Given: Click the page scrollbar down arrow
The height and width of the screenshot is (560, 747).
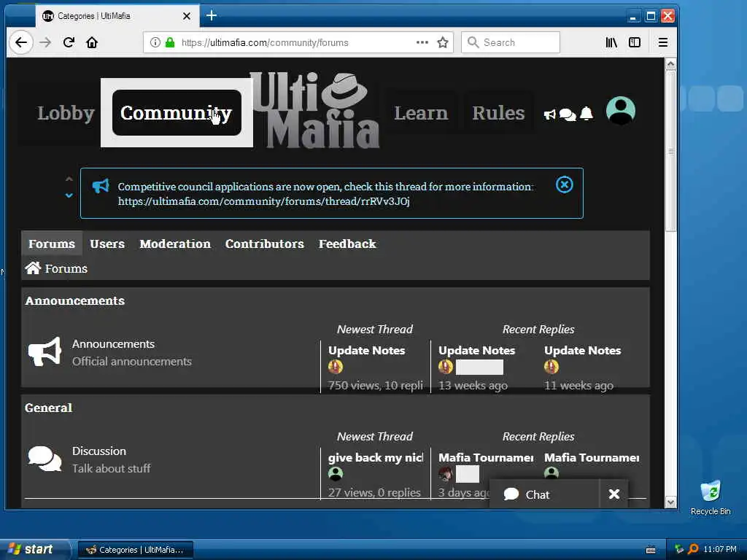Looking at the screenshot, I should coord(671,502).
